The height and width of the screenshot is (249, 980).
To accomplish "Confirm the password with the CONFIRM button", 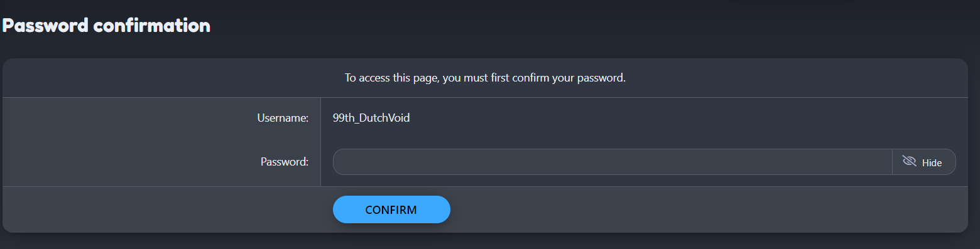I will coord(391,209).
